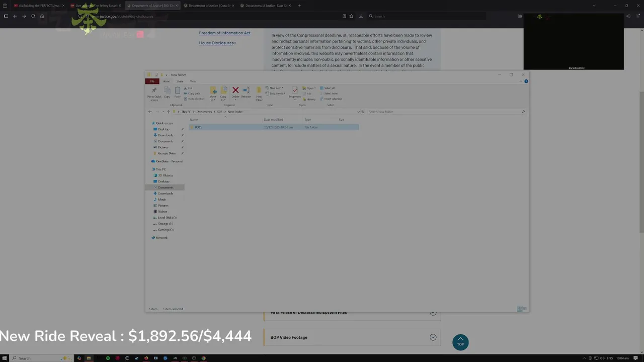Open the New item dropdown
The width and height of the screenshot is (644, 362).
(275, 88)
